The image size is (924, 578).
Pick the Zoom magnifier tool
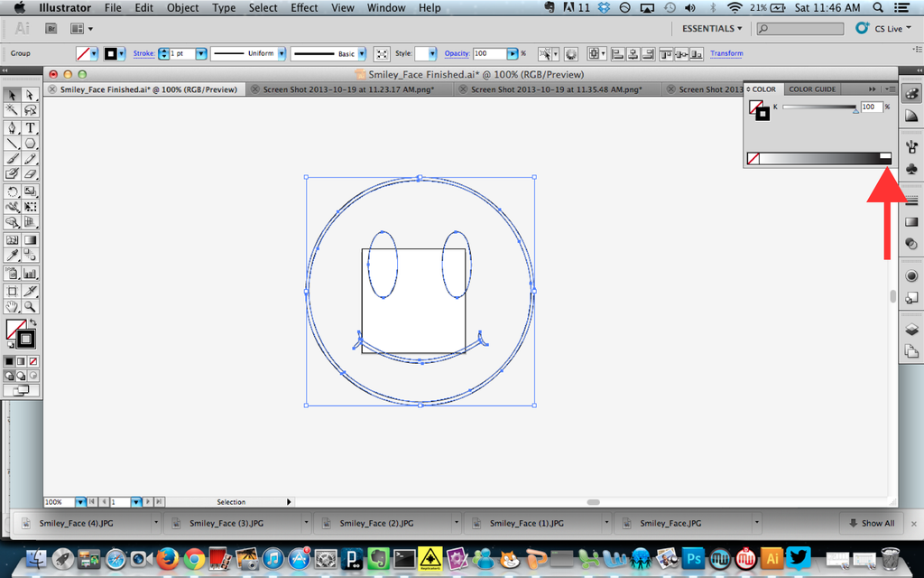[x=30, y=306]
